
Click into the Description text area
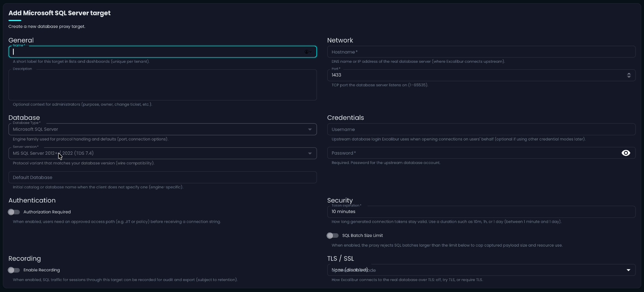click(x=163, y=85)
